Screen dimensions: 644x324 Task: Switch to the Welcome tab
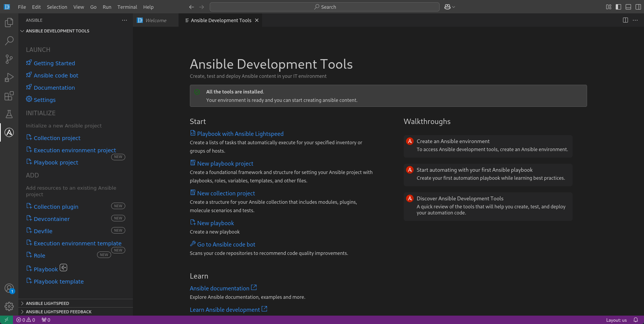click(x=156, y=20)
